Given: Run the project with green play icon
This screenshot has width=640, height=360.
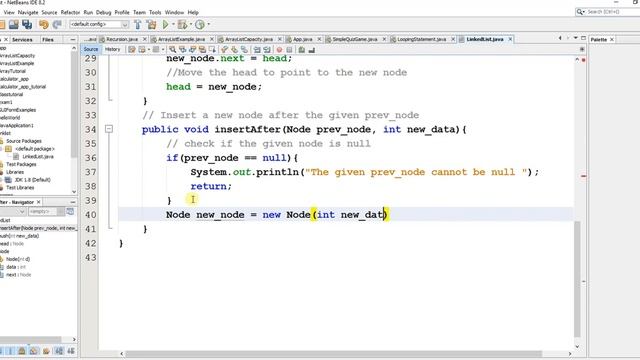Looking at the screenshot, I should point(165,24).
